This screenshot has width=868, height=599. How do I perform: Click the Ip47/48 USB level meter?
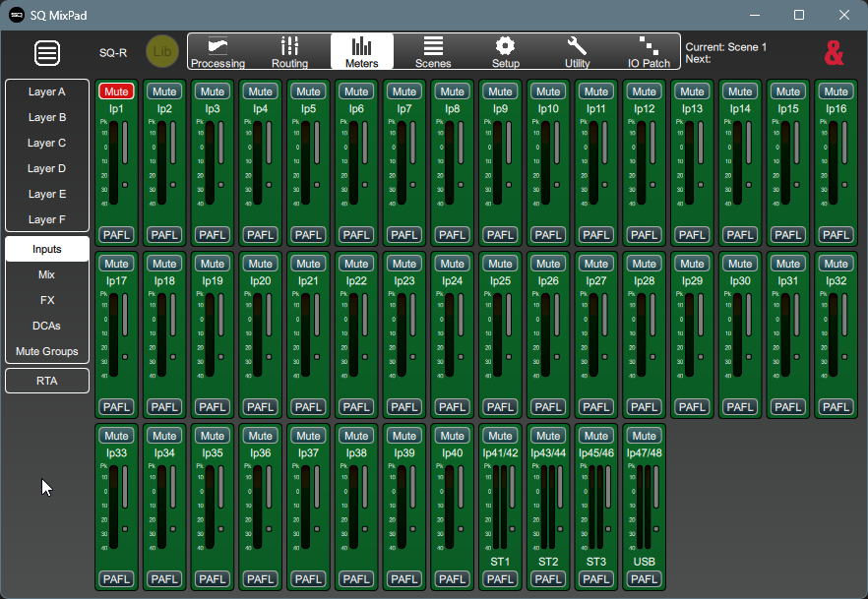click(644, 507)
